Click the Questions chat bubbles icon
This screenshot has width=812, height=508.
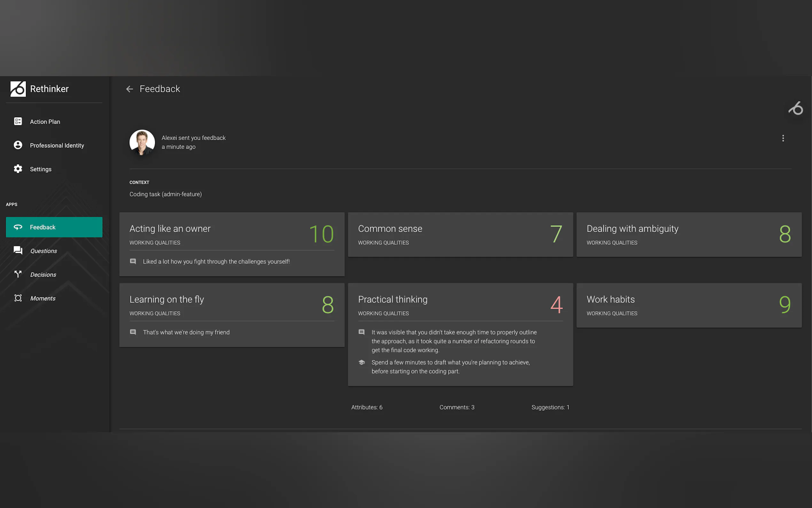tap(18, 250)
